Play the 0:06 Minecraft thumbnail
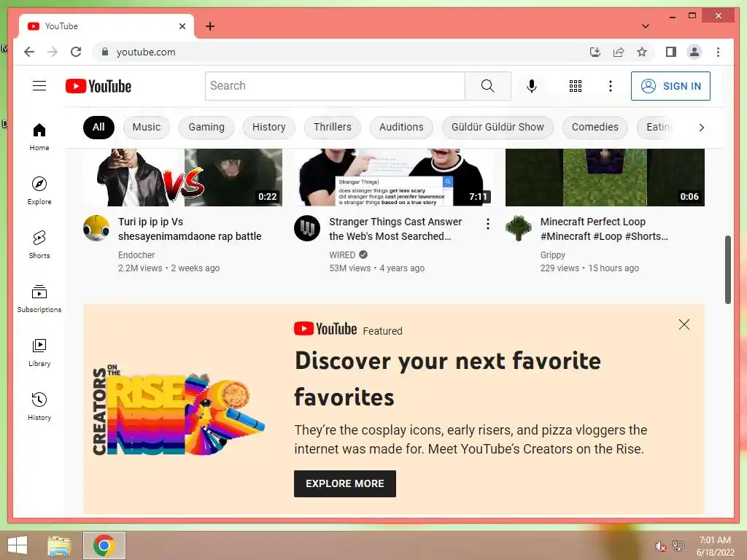 point(605,177)
